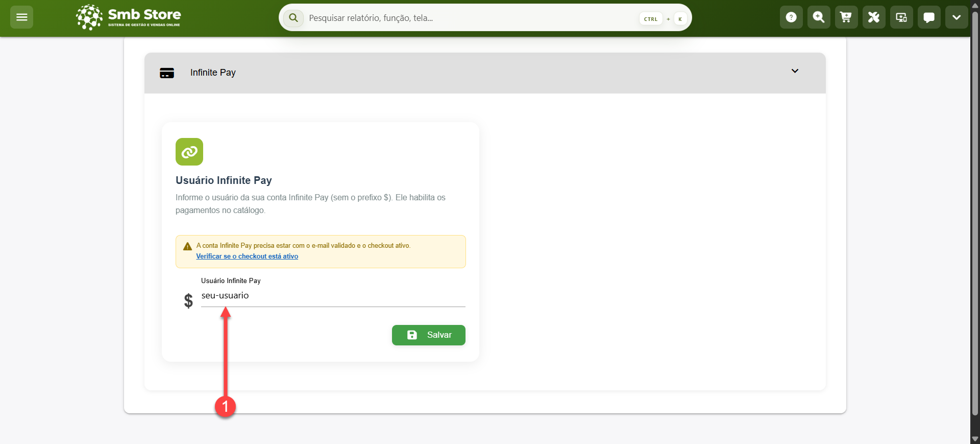Click the Usuário Infinite Pay heading
Viewport: 980px width, 444px height.
[224, 180]
